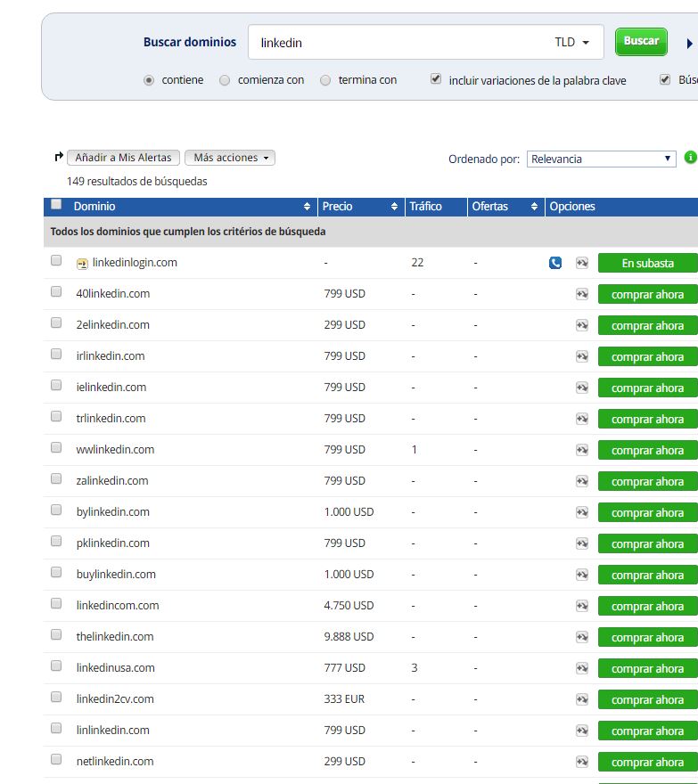Check the box for 40linkedin.com
Image resolution: width=698 pixels, height=784 pixels.
pos(56,291)
